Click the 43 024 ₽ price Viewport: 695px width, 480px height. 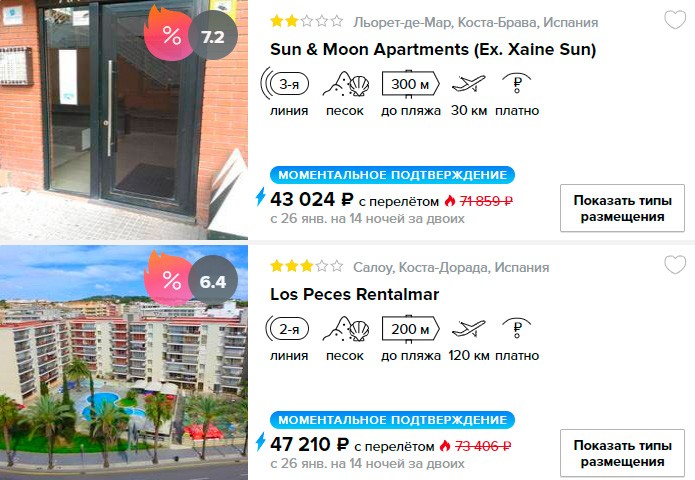pos(312,199)
